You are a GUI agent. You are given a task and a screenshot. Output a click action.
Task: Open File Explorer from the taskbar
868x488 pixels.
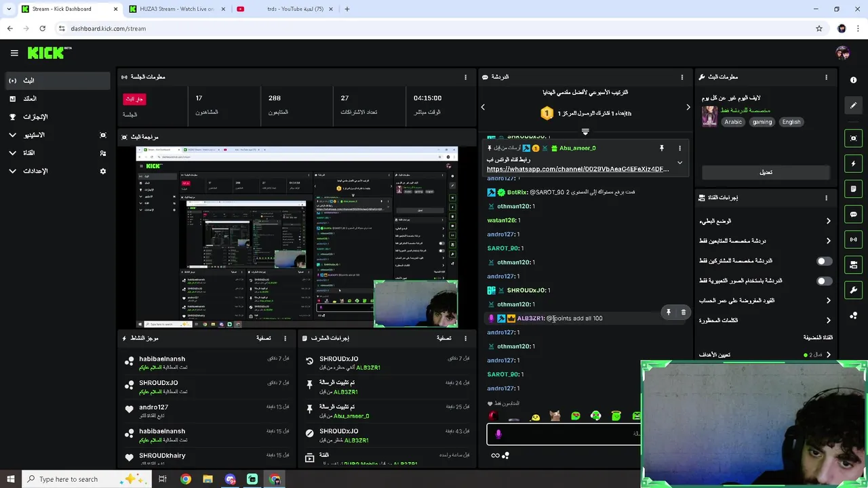208,479
